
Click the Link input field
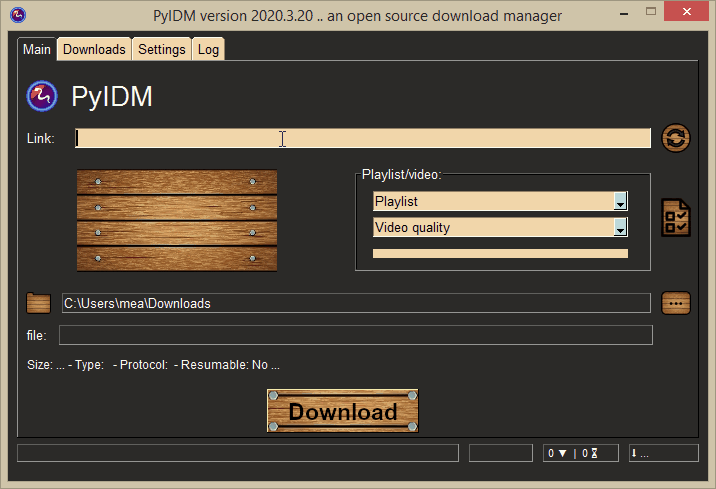coord(363,138)
